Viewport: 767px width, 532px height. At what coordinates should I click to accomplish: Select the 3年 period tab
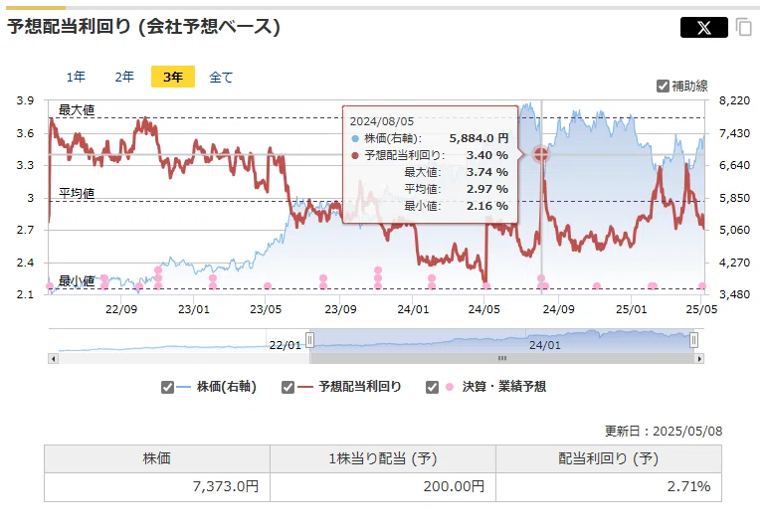tap(173, 77)
